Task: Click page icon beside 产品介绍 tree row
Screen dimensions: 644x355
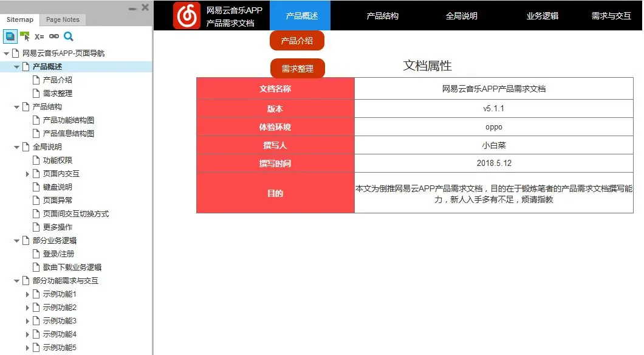Action: (36, 80)
